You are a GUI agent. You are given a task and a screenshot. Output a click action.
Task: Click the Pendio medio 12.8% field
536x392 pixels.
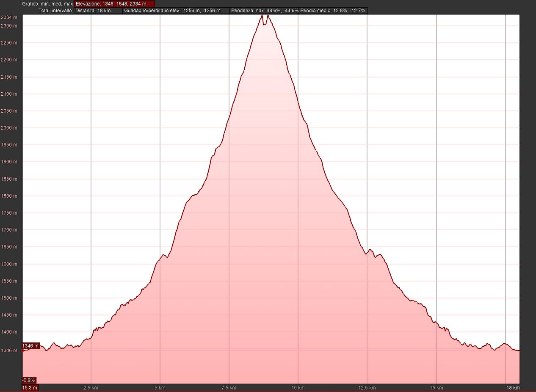[x=333, y=11]
